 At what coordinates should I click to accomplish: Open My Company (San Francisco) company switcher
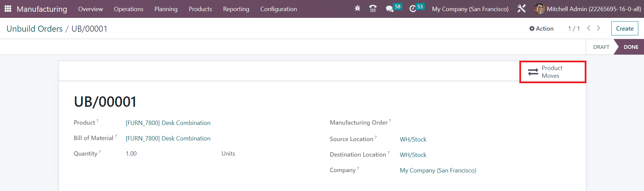[470, 9]
